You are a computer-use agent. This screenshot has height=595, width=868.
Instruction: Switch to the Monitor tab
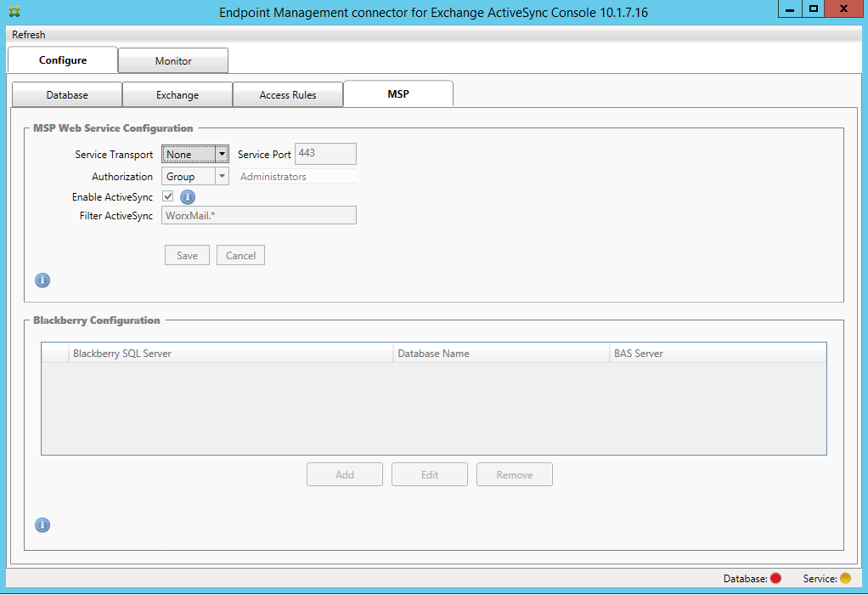click(173, 61)
